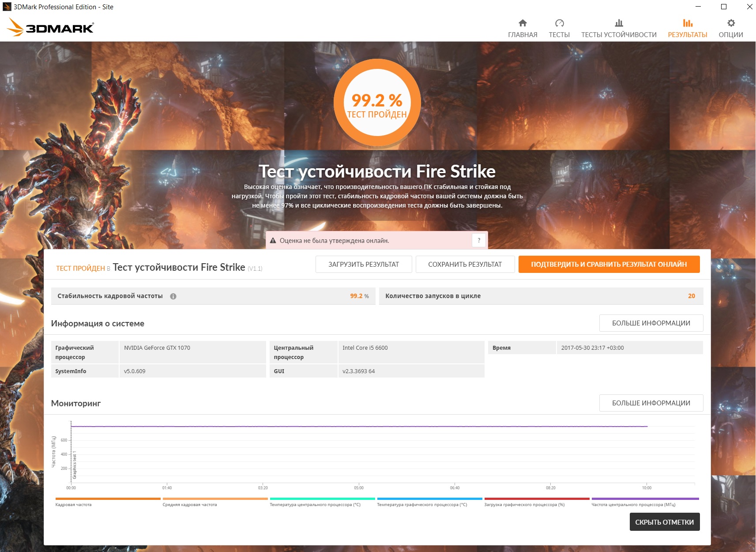
Task: Maximize the 3DMark window
Action: pyautogui.click(x=724, y=7)
